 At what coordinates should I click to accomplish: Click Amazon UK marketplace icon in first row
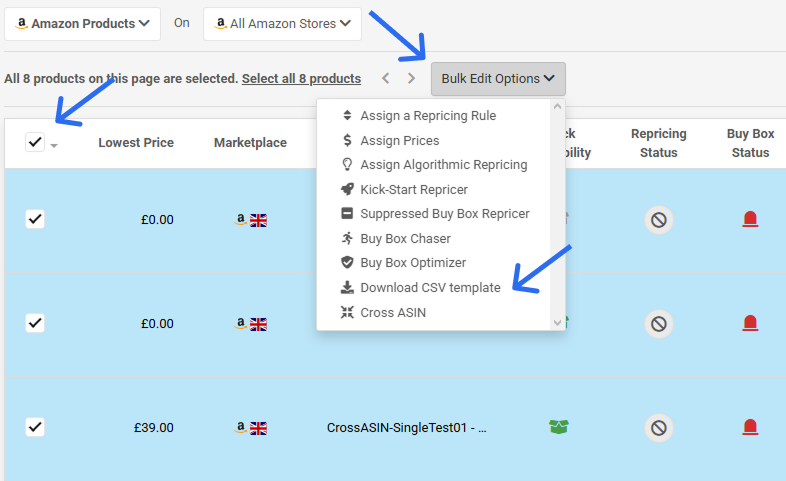[251, 220]
